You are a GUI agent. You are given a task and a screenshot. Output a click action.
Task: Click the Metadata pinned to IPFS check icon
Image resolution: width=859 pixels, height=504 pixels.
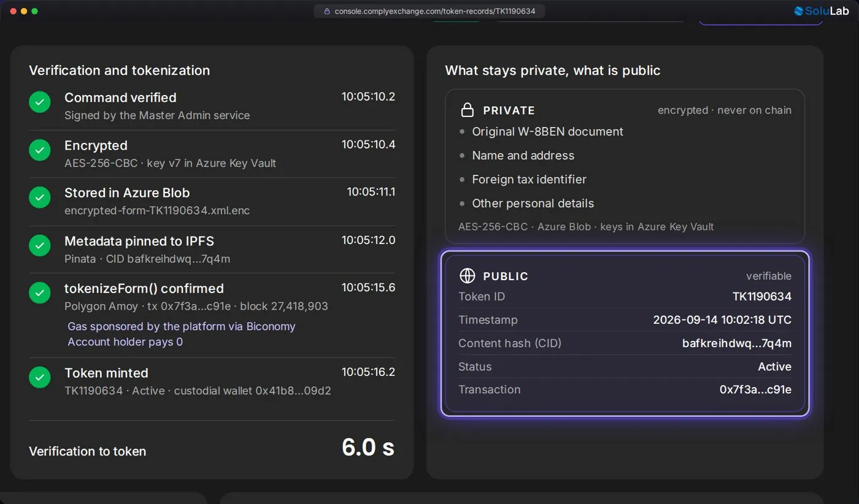[x=40, y=245]
